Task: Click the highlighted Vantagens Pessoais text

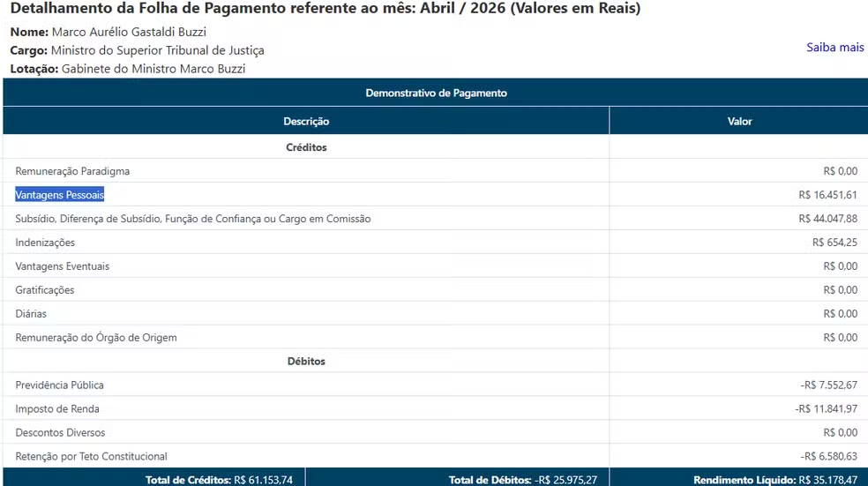Action: point(60,195)
